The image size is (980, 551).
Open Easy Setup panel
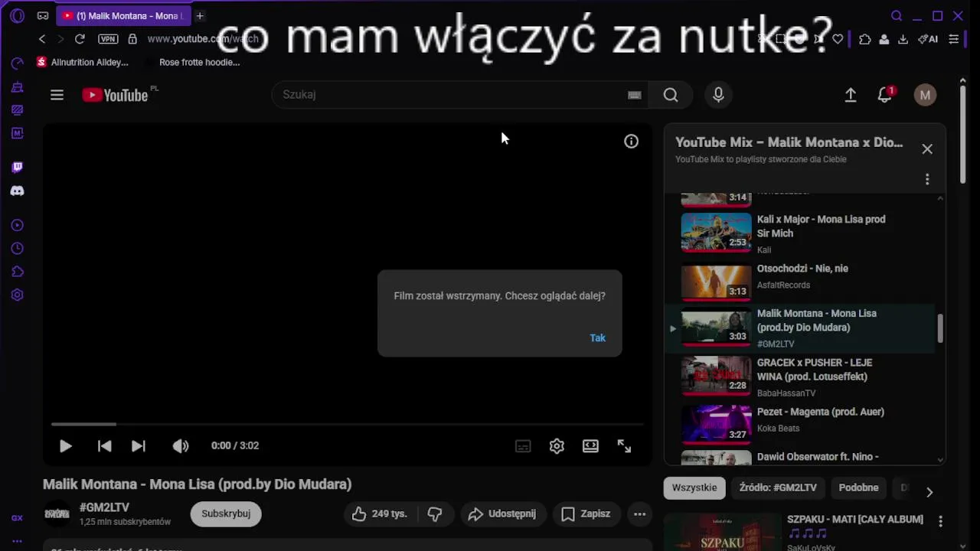953,39
